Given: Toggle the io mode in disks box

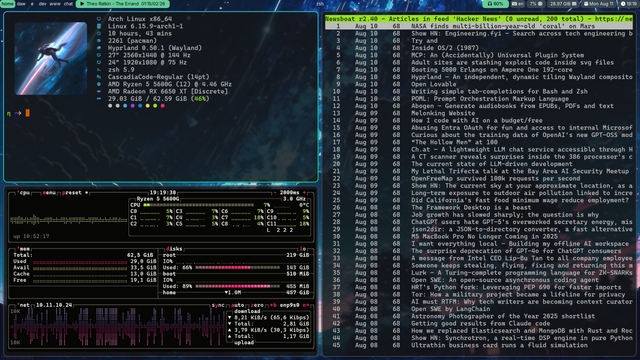Looking at the screenshot, I should [x=302, y=249].
